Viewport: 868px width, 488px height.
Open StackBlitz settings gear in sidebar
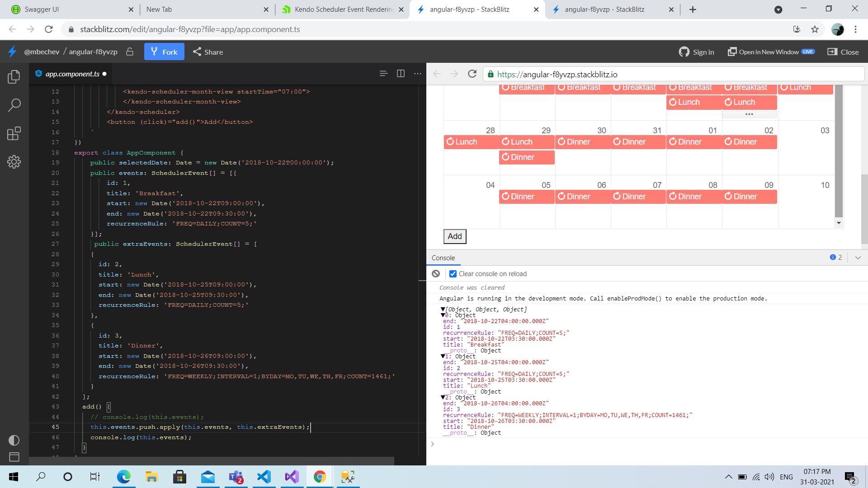pyautogui.click(x=14, y=162)
